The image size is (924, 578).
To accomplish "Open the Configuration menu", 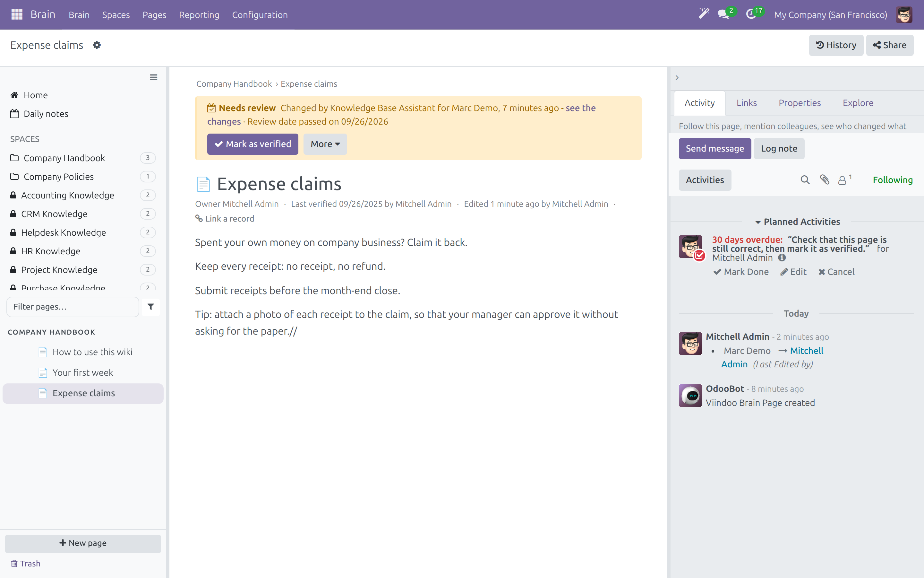I will point(260,14).
